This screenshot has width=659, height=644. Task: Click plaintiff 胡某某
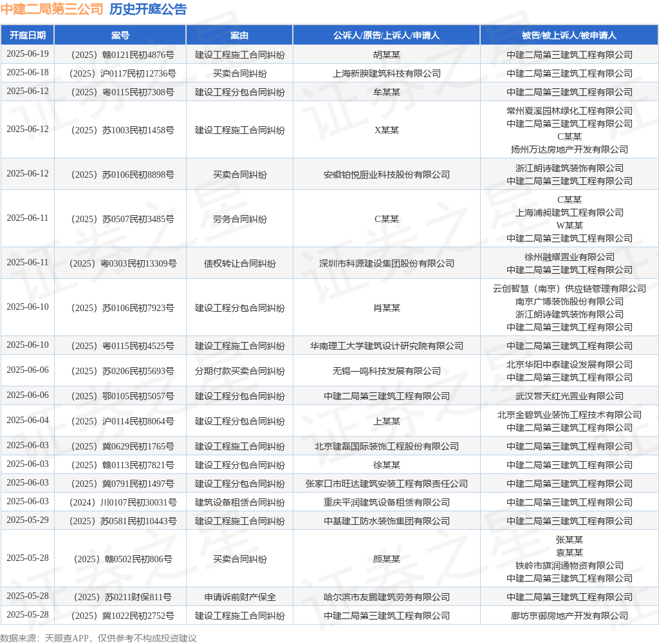pyautogui.click(x=387, y=55)
